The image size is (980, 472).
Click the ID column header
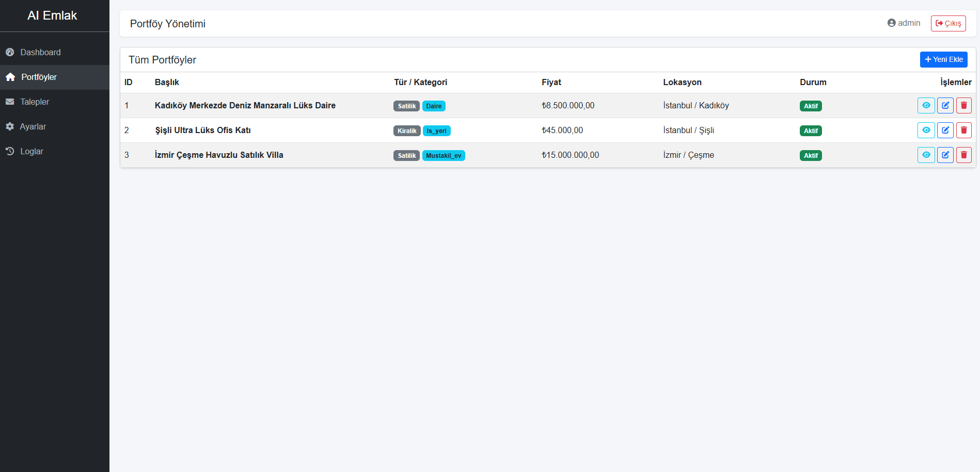tap(129, 83)
